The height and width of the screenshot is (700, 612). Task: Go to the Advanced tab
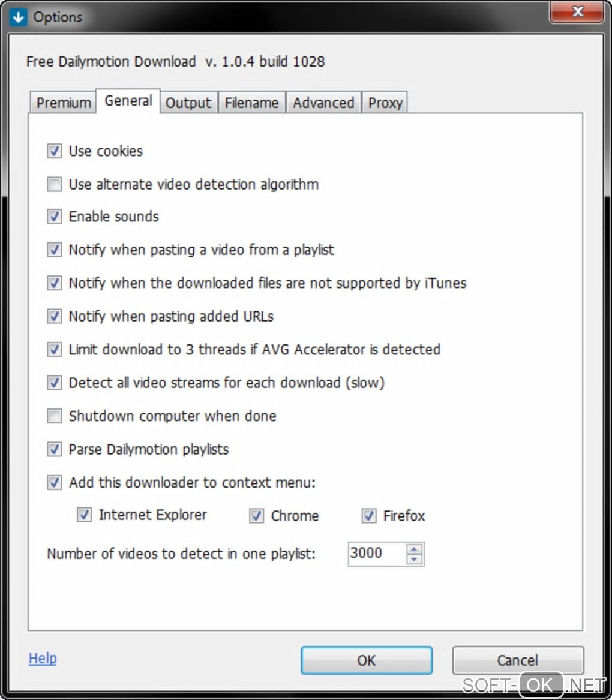(x=323, y=103)
